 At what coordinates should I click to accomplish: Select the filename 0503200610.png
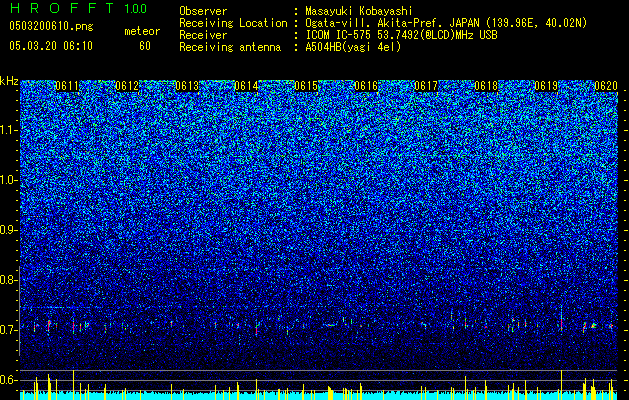[51, 26]
